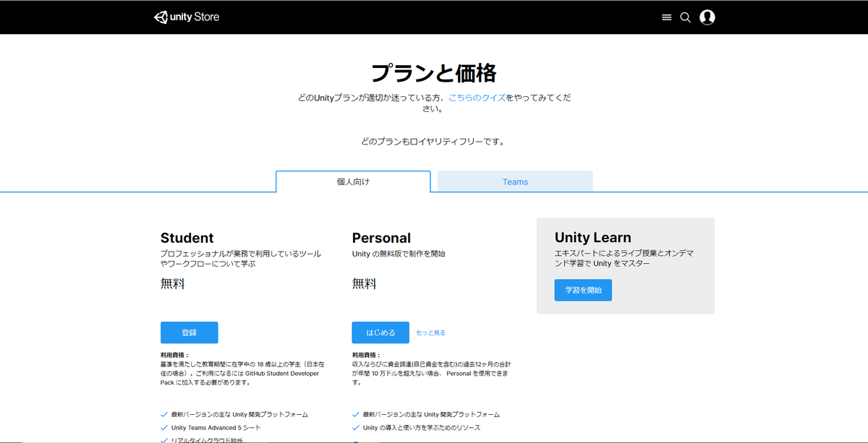Open the hamburger menu icon
The image size is (868, 443).
[667, 17]
